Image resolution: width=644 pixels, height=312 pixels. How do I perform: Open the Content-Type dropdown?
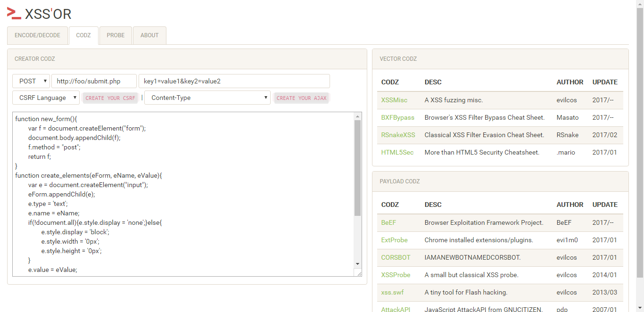coord(207,98)
